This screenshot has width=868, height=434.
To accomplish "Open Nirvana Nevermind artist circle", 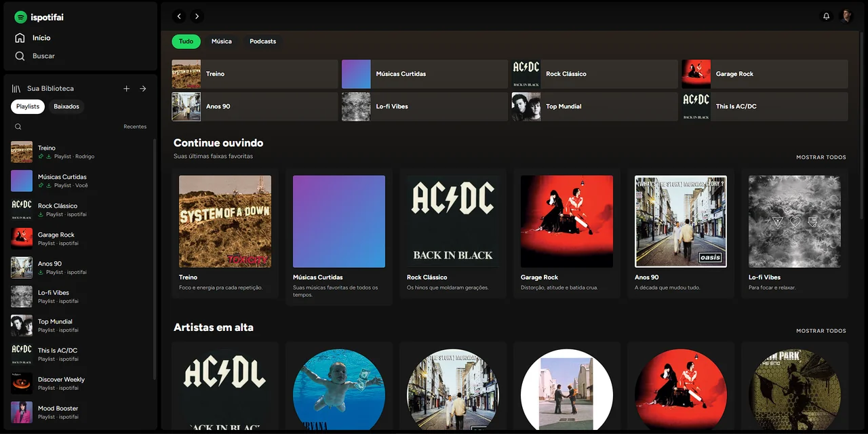I will pos(339,390).
